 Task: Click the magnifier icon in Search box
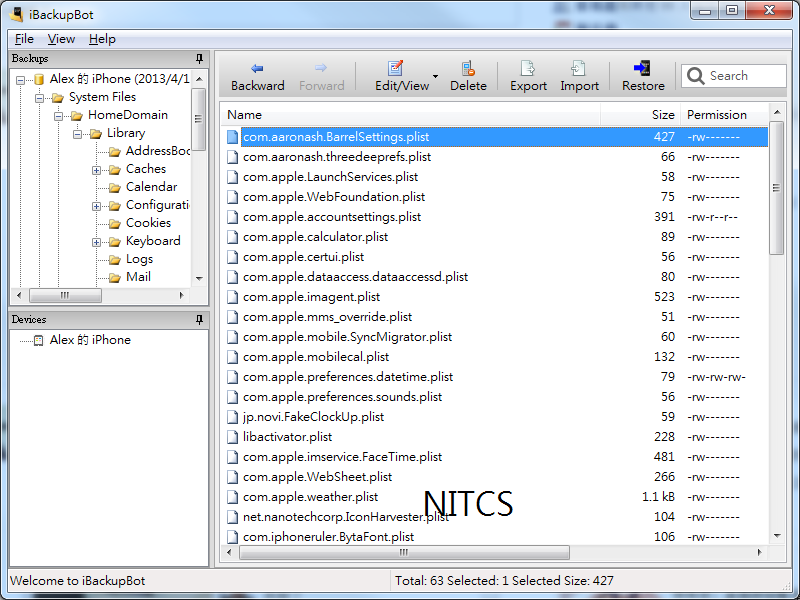coord(695,76)
